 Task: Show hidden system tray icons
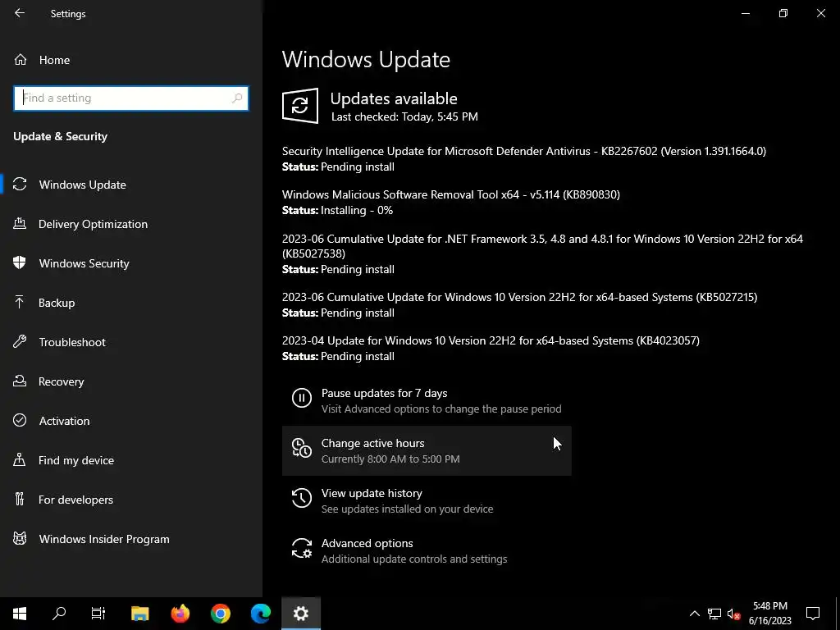tap(694, 614)
